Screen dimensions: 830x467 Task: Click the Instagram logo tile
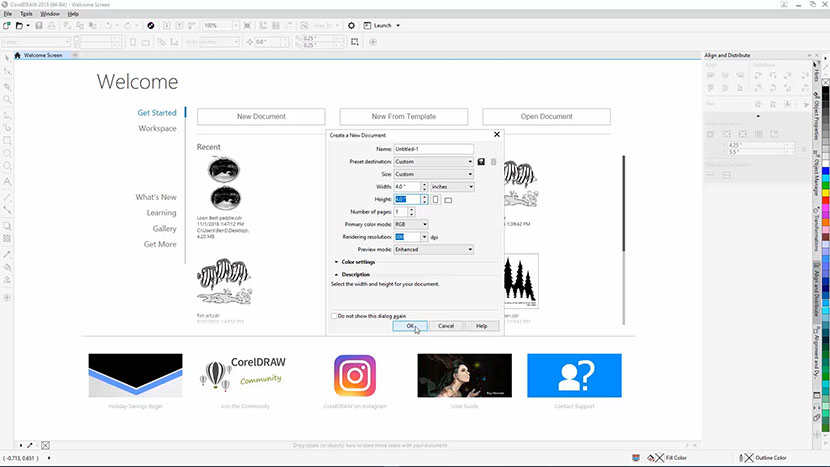click(x=354, y=376)
